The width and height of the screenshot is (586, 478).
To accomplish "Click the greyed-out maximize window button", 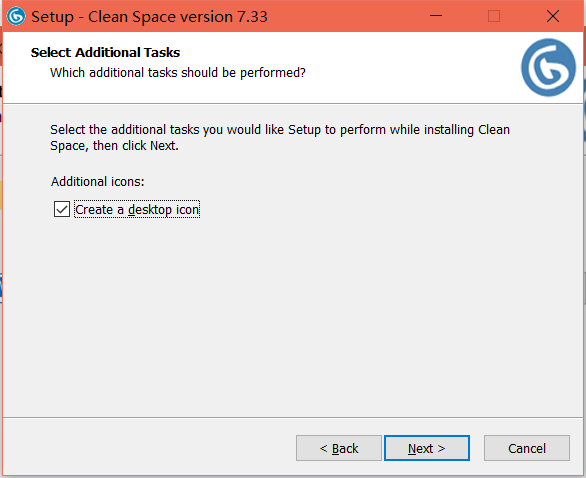I will 494,16.
